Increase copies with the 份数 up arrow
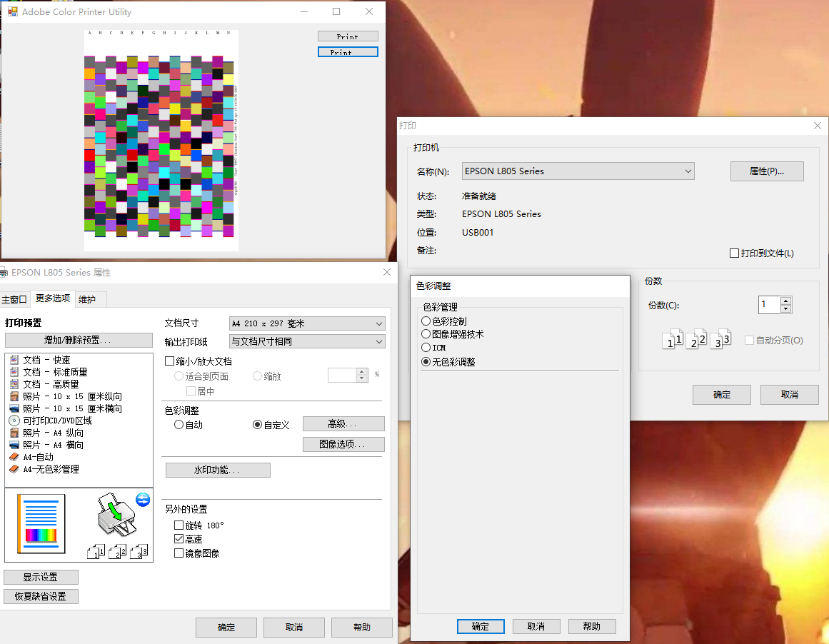This screenshot has width=829, height=644. [785, 301]
